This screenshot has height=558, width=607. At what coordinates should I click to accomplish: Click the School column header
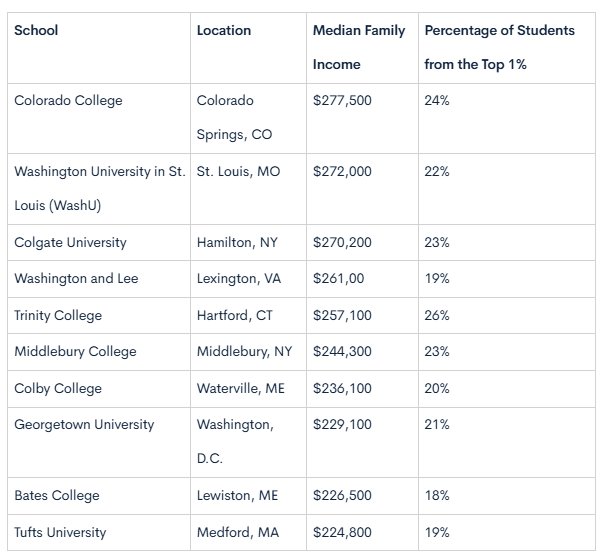tap(36, 30)
